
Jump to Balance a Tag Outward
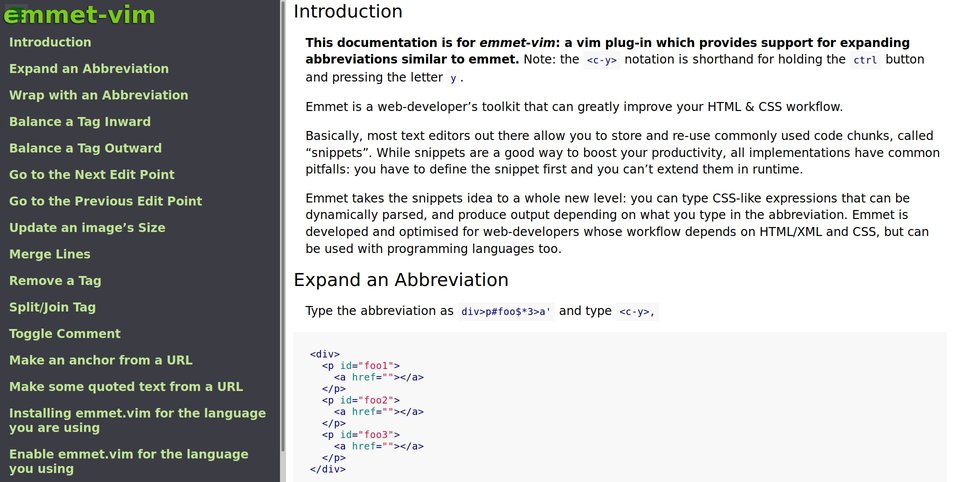85,148
